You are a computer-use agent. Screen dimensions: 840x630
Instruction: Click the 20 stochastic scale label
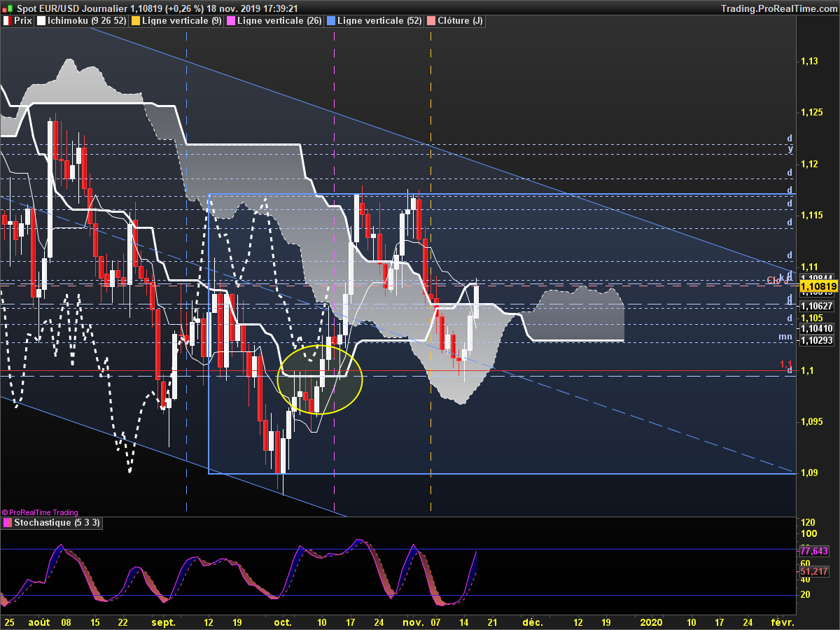click(x=805, y=594)
